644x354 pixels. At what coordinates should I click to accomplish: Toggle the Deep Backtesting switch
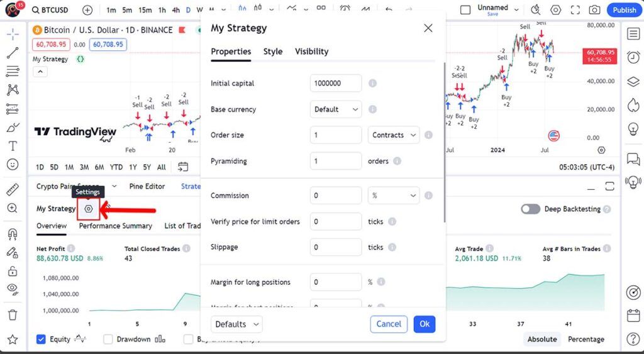click(530, 209)
